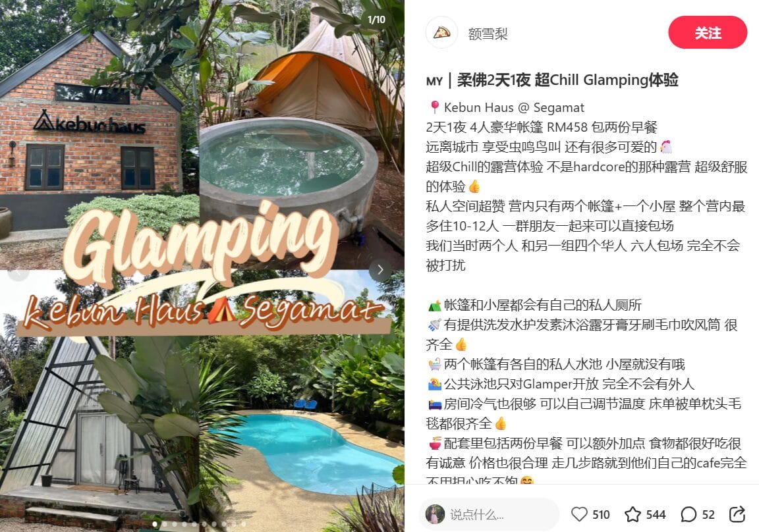
Task: Select the first image indicator dot
Action: (x=155, y=524)
